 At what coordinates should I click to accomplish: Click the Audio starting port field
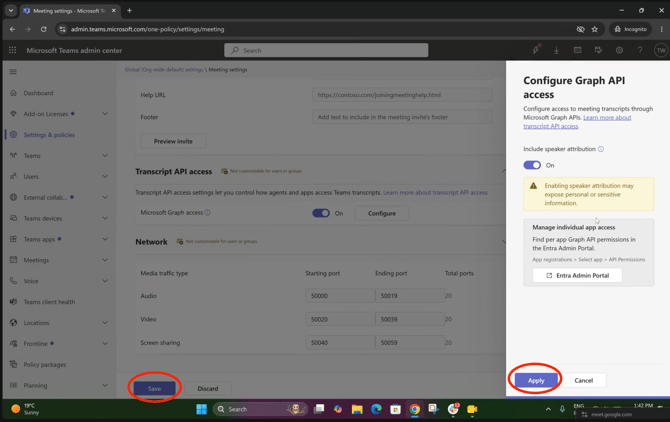[x=340, y=296]
